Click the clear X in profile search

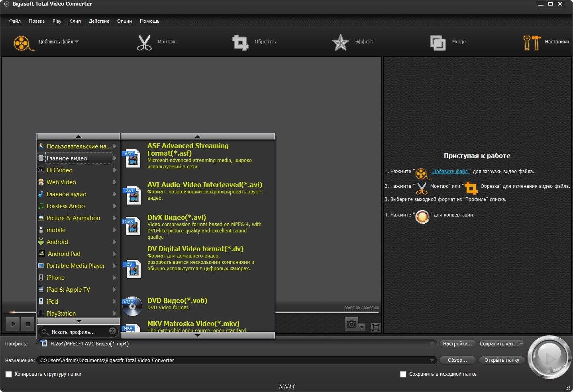click(x=113, y=331)
